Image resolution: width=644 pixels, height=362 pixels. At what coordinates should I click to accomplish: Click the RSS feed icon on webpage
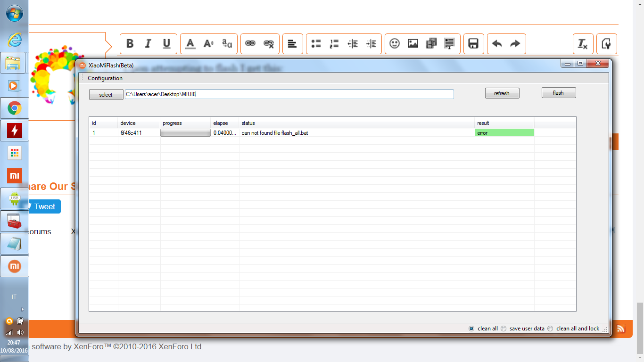click(x=621, y=329)
